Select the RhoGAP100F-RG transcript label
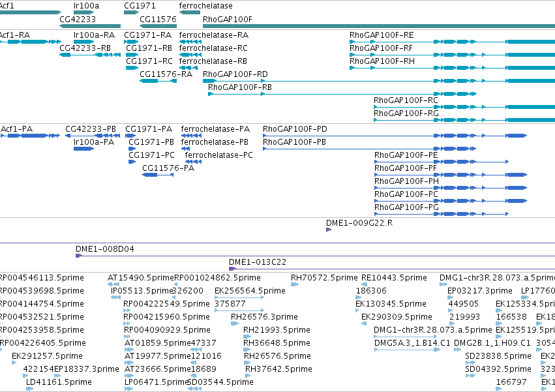The height and width of the screenshot is (392, 555). coord(406,113)
